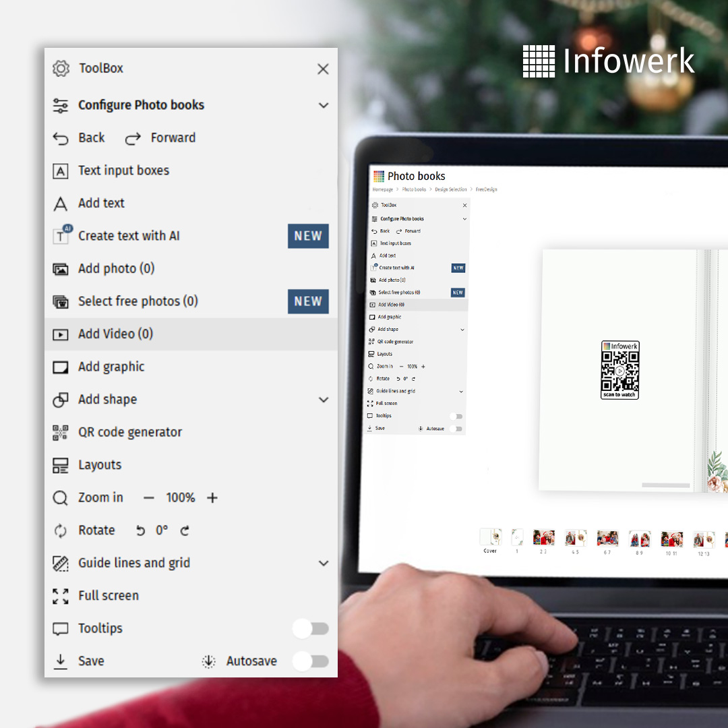Click the Add shape icon in large panel
This screenshot has width=728, height=728.
coord(61,400)
